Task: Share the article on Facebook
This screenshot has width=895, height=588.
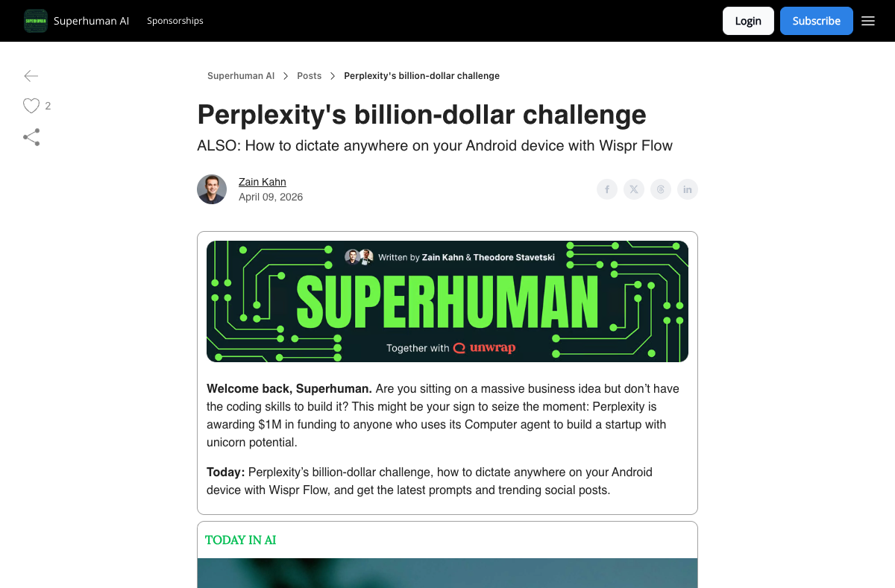Action: click(607, 189)
